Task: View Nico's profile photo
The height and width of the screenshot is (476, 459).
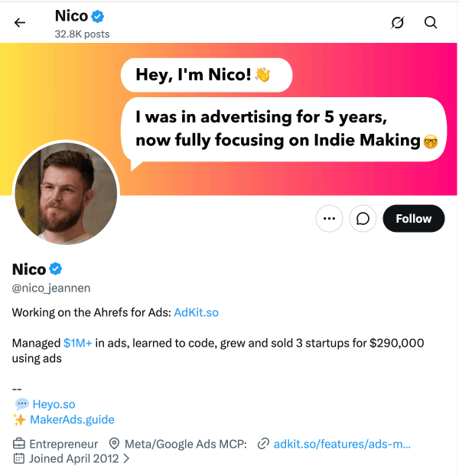Action: pyautogui.click(x=66, y=194)
